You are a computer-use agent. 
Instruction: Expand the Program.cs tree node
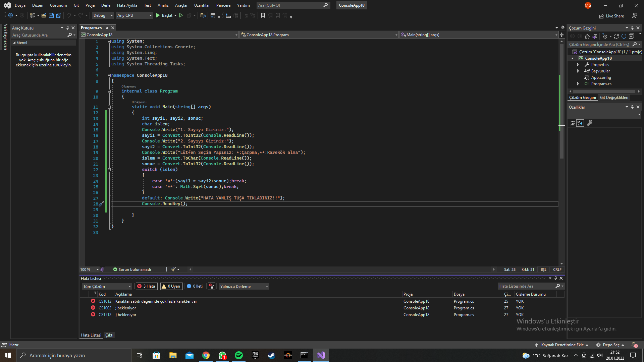pos(578,84)
